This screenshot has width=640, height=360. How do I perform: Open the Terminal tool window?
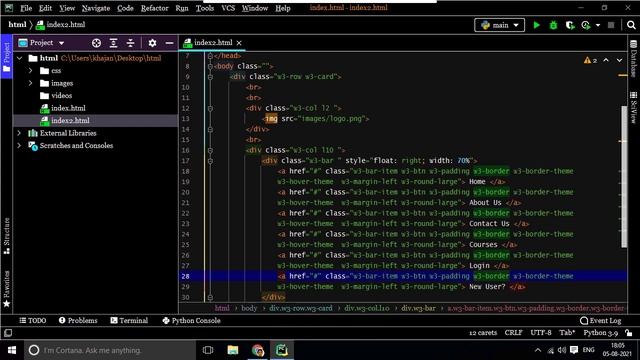(129, 321)
